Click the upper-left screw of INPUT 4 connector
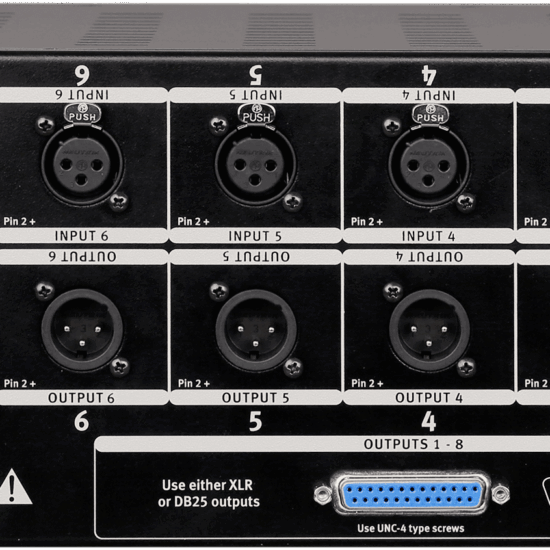This screenshot has height=550, width=550. coord(392,126)
